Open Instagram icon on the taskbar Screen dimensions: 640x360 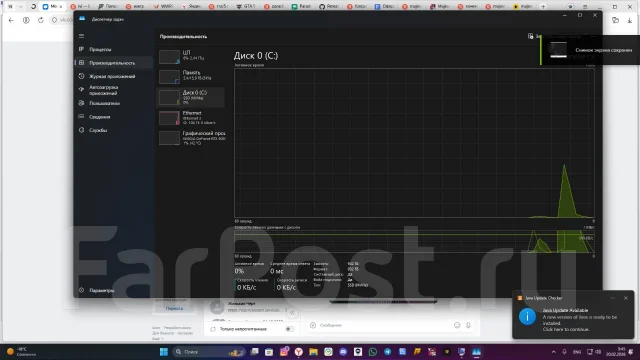click(284, 352)
